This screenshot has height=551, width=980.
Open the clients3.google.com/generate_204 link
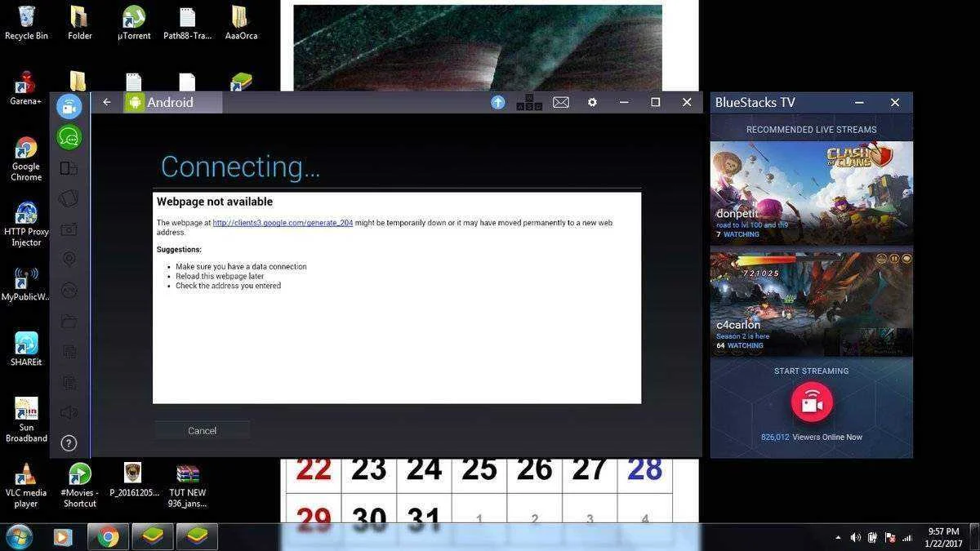283,223
